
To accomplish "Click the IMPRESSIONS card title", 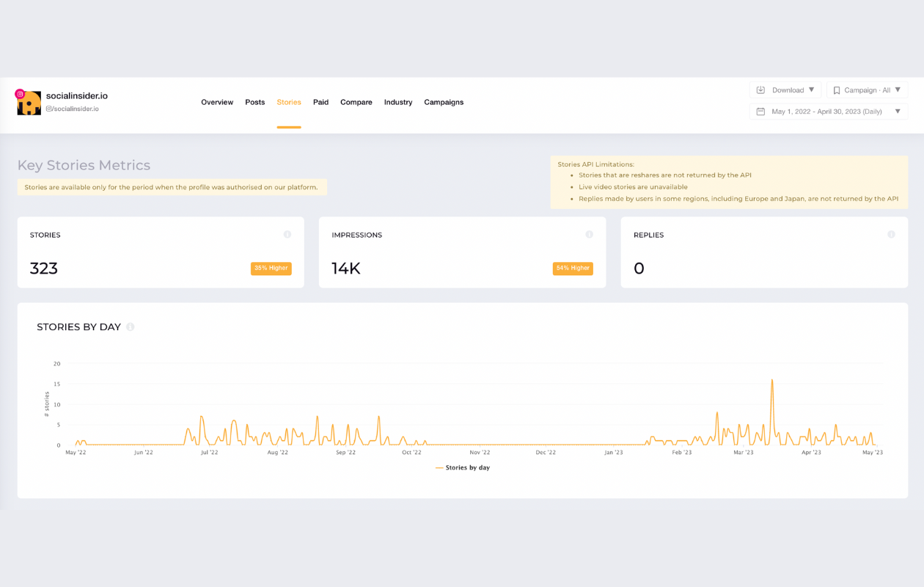I will 357,235.
